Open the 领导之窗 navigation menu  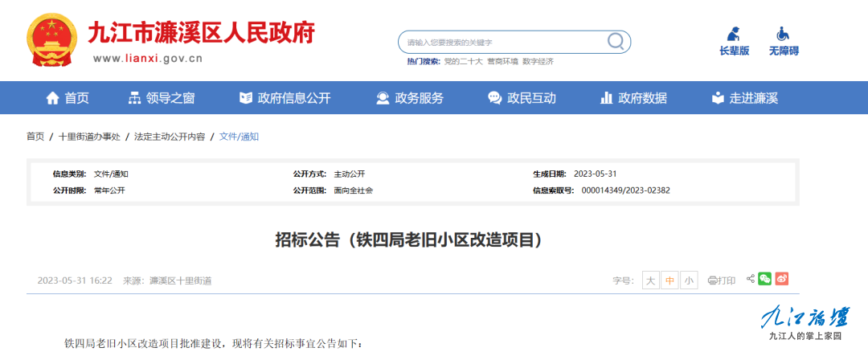(x=162, y=98)
